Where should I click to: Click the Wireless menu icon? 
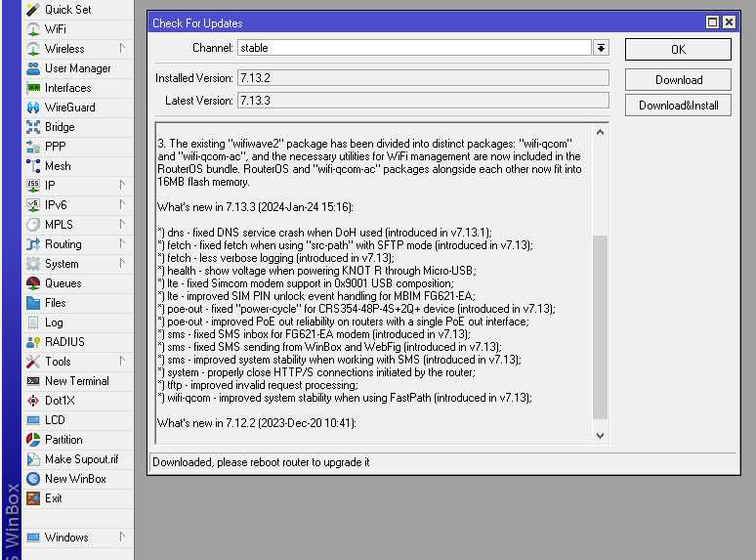(33, 49)
